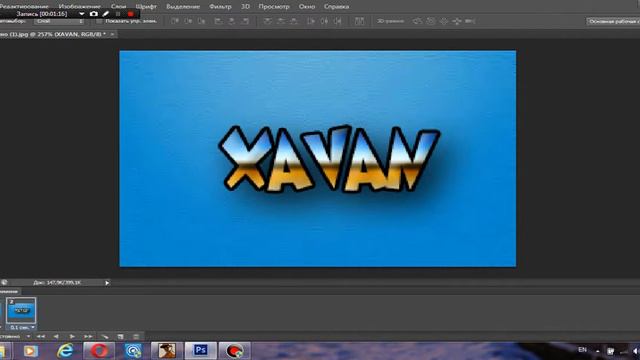Align vertical centers of layers
Image resolution: width=640 pixels, height=360 pixels.
pos(188,21)
